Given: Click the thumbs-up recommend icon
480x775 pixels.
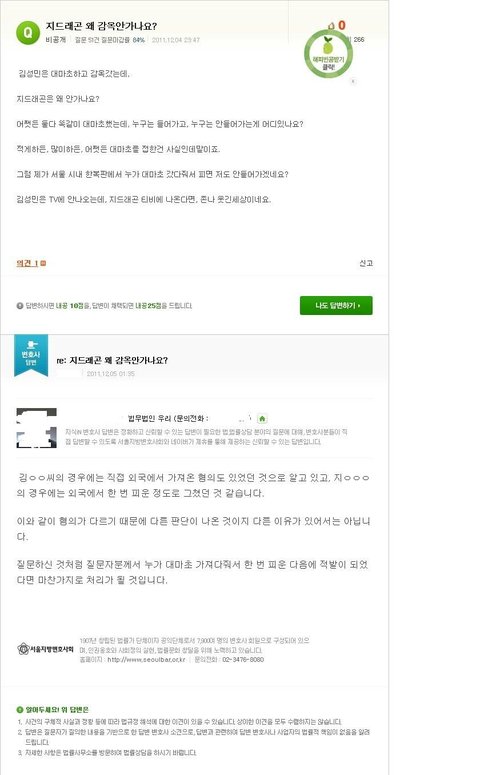Looking at the screenshot, I should (331, 25).
